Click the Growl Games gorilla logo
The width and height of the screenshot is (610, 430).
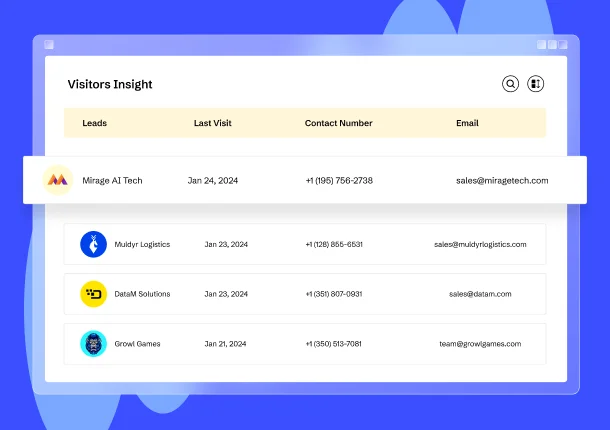point(93,344)
